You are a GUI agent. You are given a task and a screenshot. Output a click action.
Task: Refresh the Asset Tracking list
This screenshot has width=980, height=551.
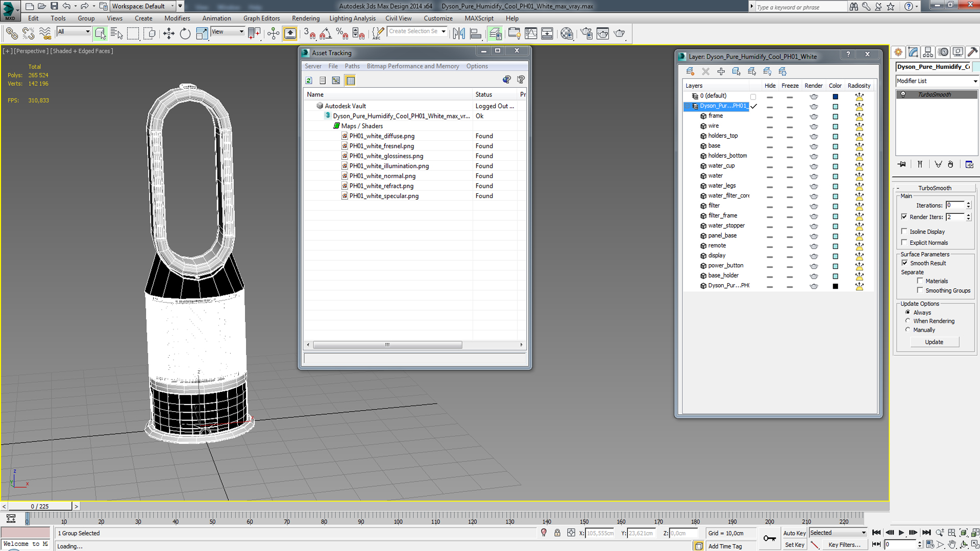point(309,80)
